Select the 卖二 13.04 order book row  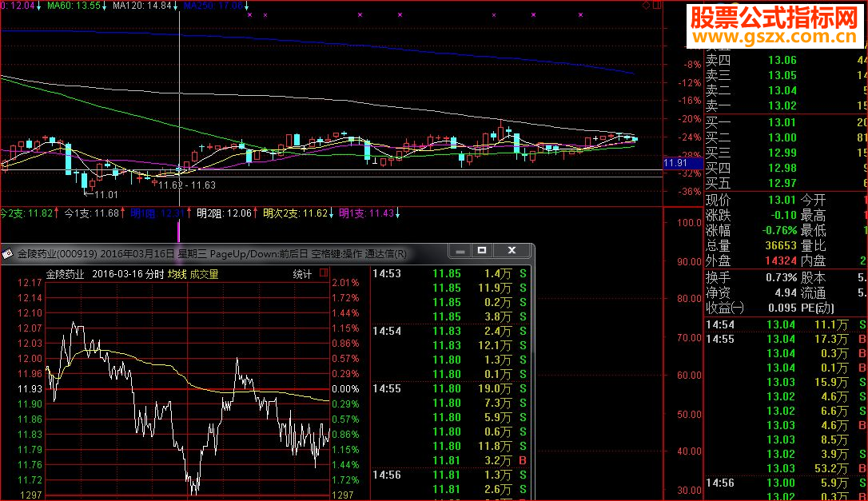786,91
